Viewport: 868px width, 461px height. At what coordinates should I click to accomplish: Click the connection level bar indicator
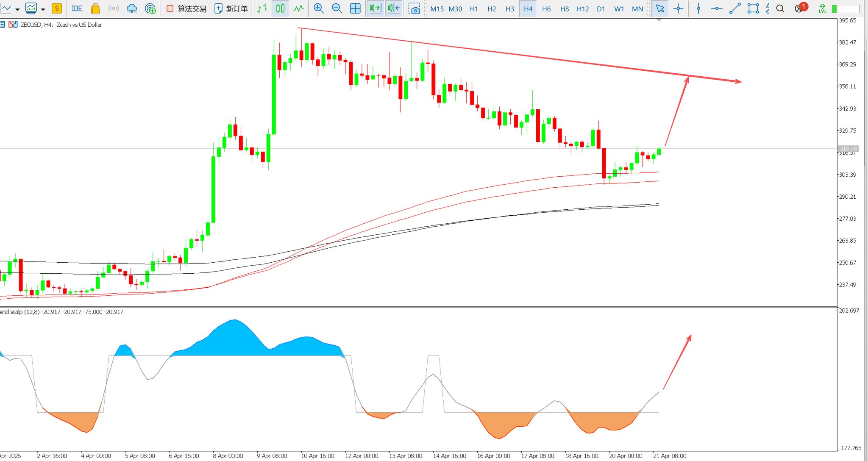click(846, 8)
